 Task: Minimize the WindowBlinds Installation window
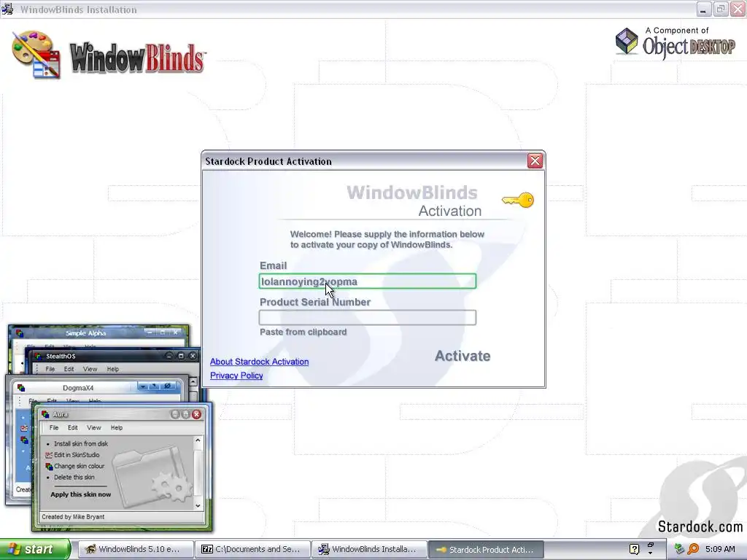(x=704, y=9)
